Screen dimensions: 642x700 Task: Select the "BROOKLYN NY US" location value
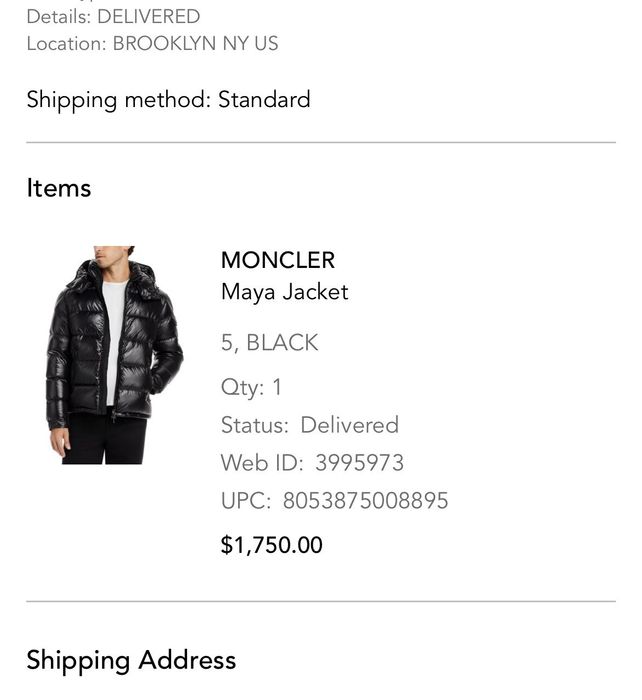pyautogui.click(x=196, y=44)
